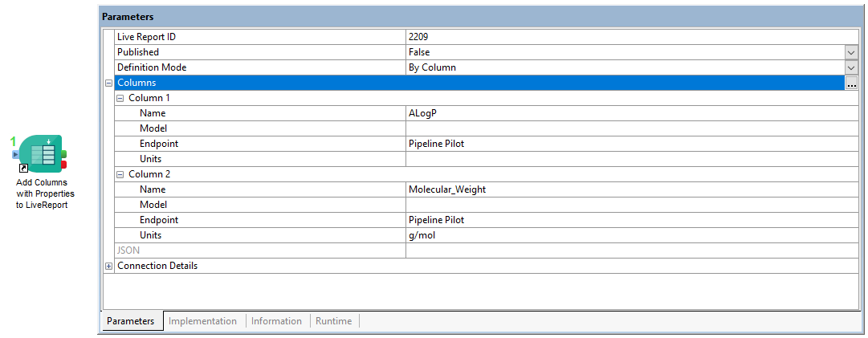
Task: Switch to the Runtime tab
Action: point(333,321)
